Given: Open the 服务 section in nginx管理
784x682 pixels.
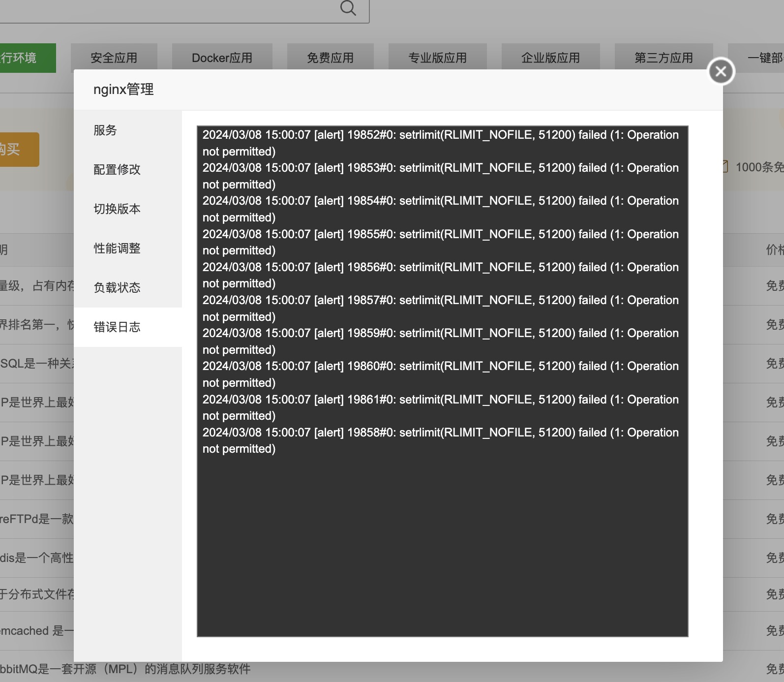Looking at the screenshot, I should pos(128,130).
